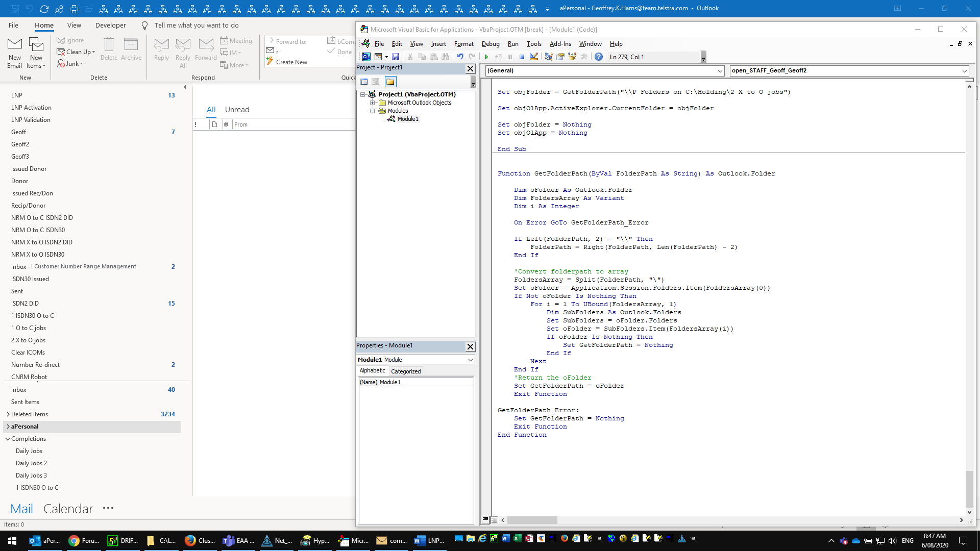Click the Ignore button in Delete group
Screen dimensions: 980x551
[x=70, y=40]
